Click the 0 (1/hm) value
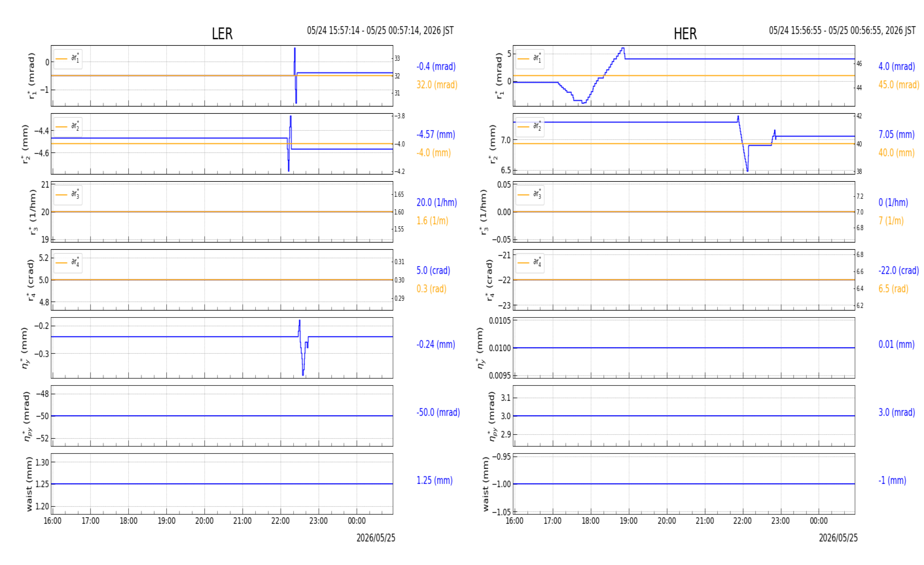924x565 pixels. pyautogui.click(x=893, y=202)
